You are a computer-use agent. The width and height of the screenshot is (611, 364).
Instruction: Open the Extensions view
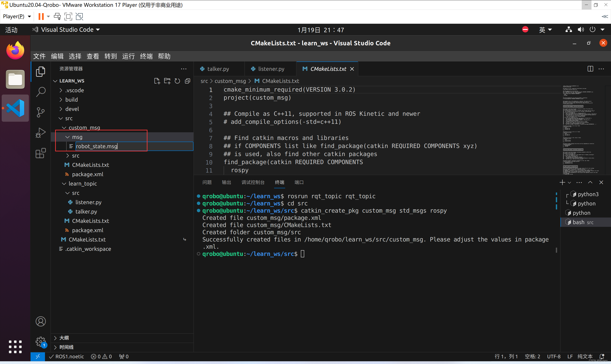coord(41,153)
